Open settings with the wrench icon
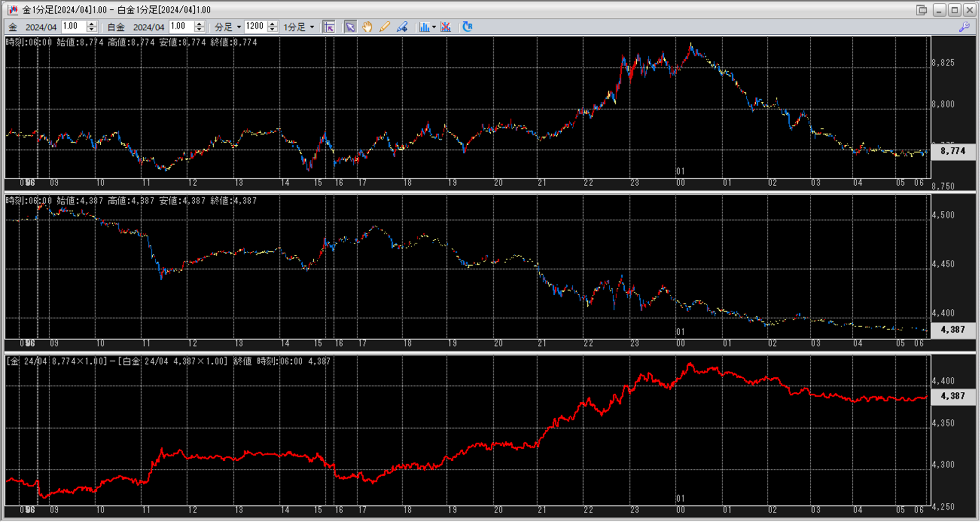 coord(964,27)
